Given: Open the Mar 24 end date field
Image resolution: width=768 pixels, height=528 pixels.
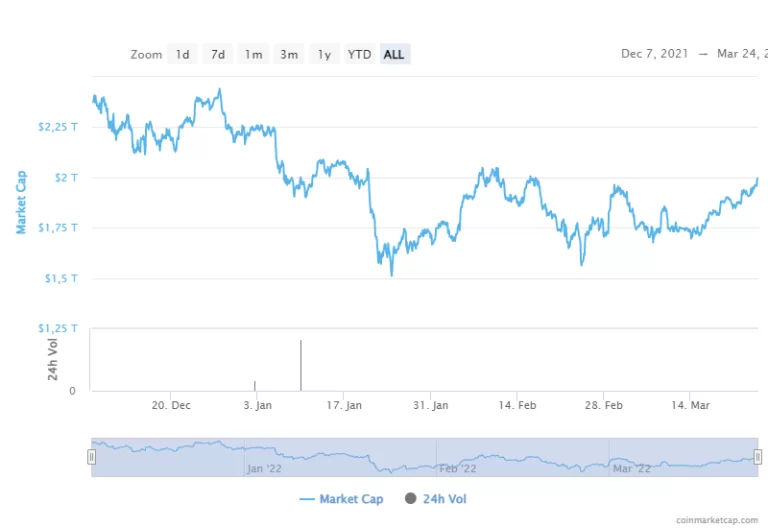Looking at the screenshot, I should [740, 54].
